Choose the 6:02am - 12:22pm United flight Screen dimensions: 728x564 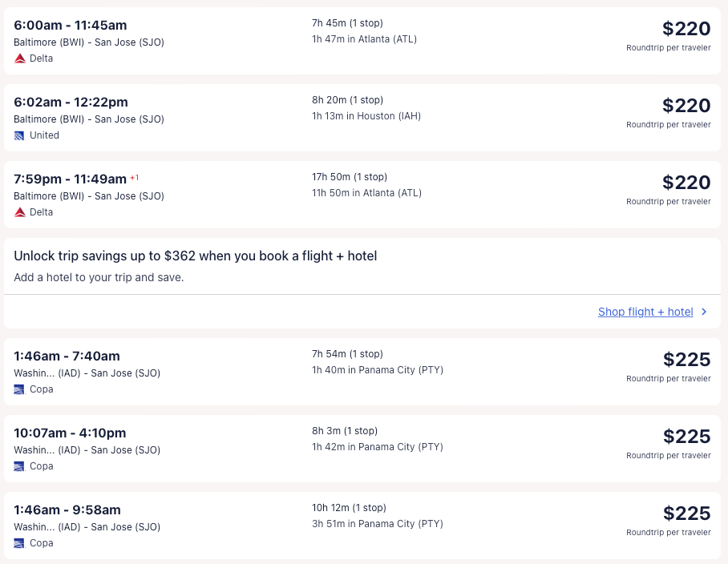[71, 103]
